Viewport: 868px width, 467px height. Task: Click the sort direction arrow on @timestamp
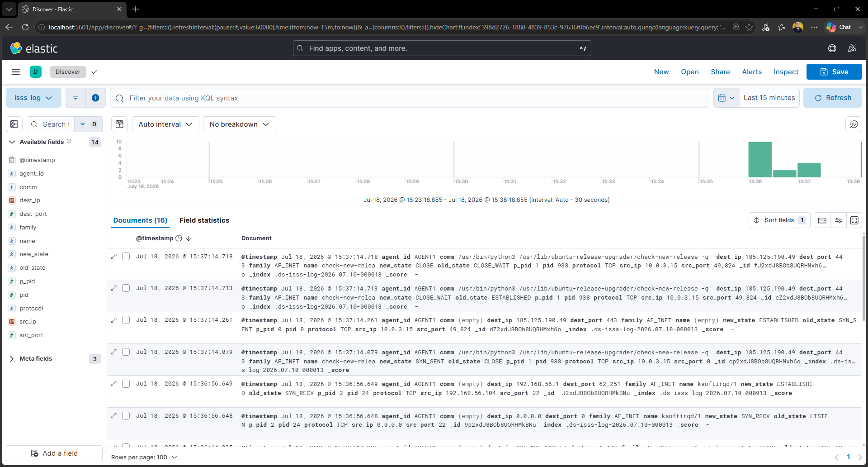tap(189, 238)
